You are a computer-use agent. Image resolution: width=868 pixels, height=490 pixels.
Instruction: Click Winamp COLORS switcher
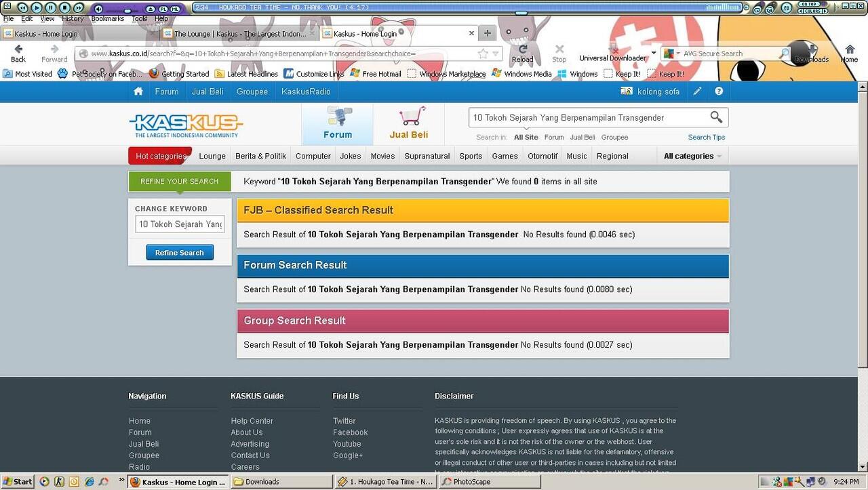[x=813, y=11]
